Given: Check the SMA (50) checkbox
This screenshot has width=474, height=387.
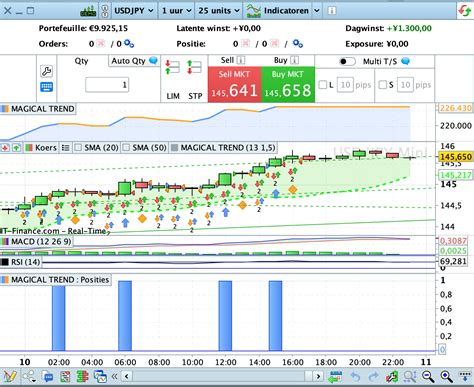Looking at the screenshot, I should click(x=126, y=147).
